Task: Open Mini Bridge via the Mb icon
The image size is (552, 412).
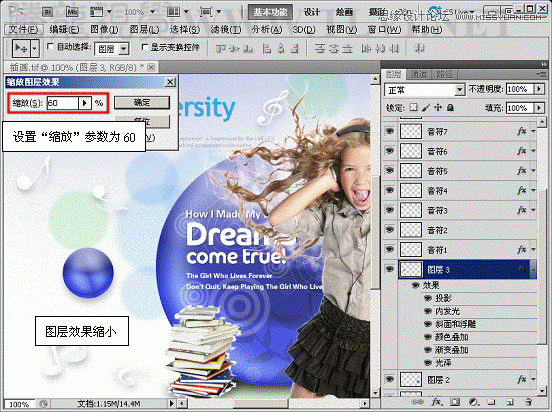Action: pyautogui.click(x=72, y=12)
